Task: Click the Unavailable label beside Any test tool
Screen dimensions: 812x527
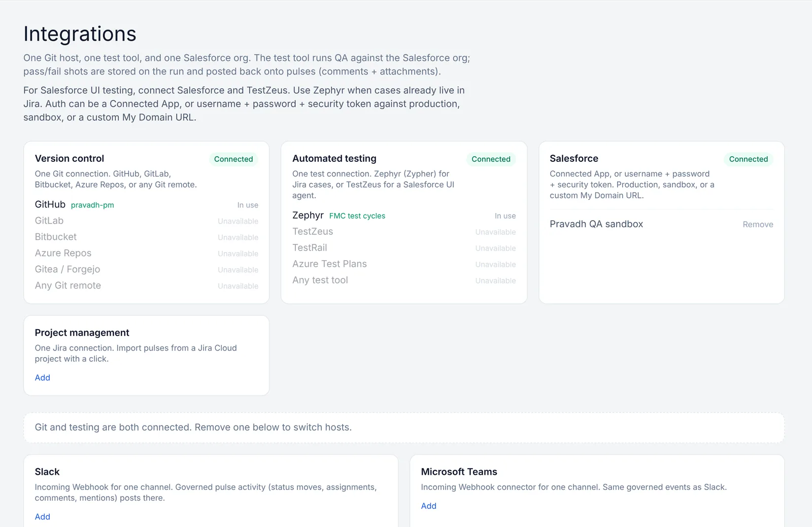Action: coord(495,280)
